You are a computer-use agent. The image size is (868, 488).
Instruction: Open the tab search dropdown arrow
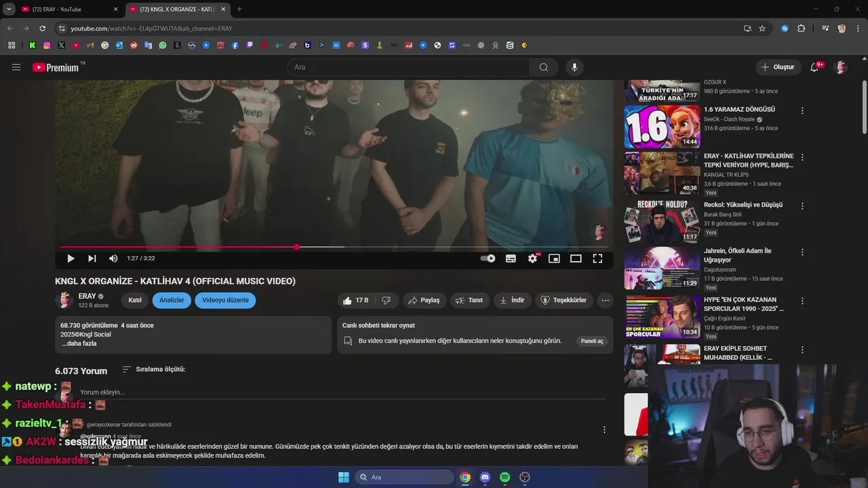coord(9,9)
